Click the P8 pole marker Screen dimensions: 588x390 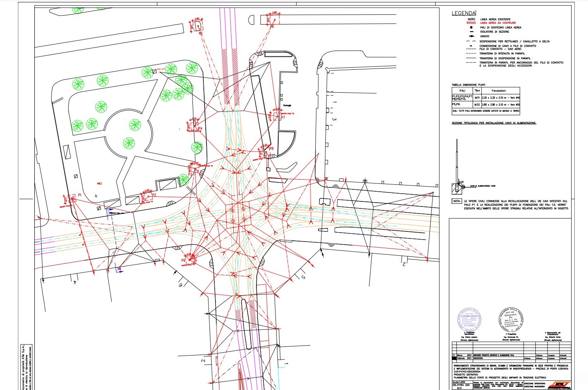[266, 152]
